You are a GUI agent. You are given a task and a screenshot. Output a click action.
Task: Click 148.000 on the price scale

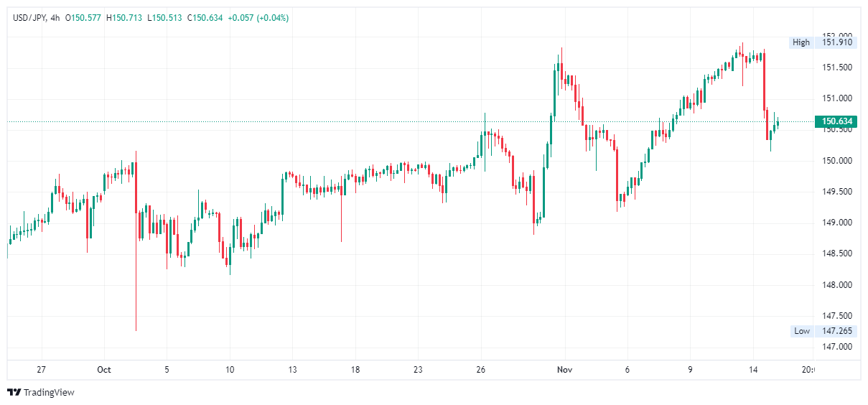pyautogui.click(x=837, y=285)
